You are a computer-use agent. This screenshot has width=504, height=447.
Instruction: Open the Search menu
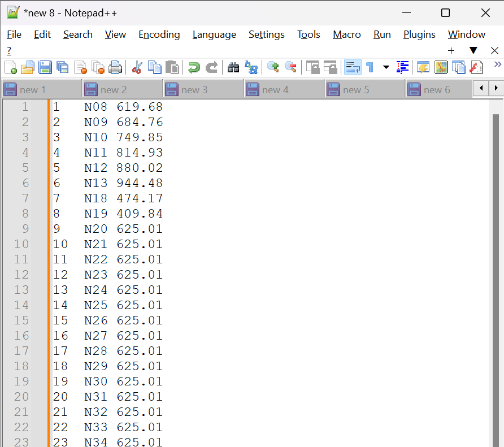pos(78,34)
